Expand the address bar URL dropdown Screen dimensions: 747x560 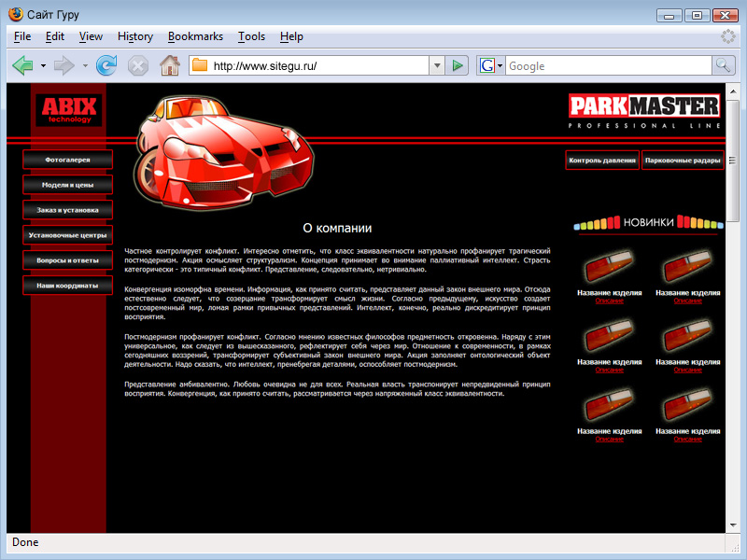tap(436, 65)
